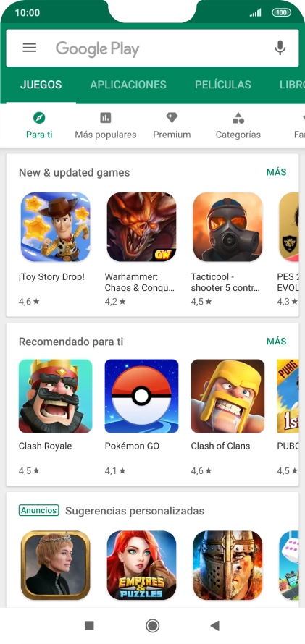Open the Pokémon GO game icon
305x644 pixels.
(141, 396)
